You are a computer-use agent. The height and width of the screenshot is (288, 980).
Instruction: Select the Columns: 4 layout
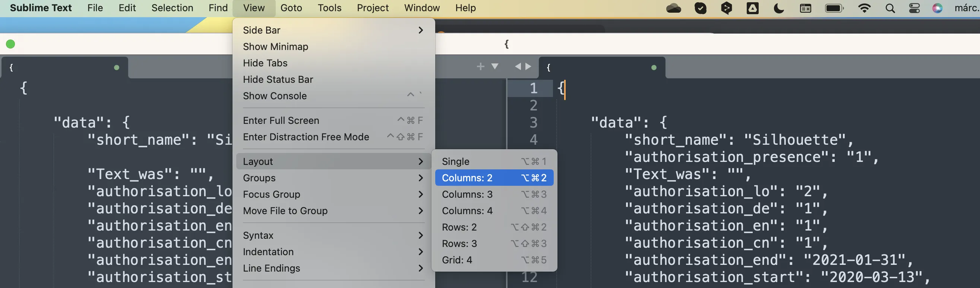pos(494,211)
